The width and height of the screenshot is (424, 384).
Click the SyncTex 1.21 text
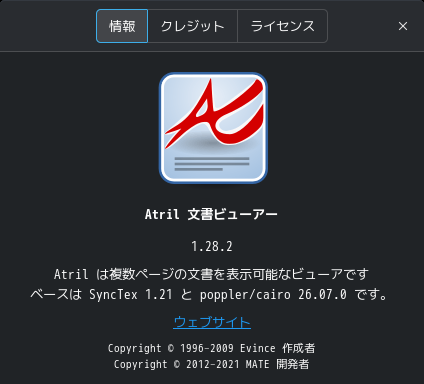pos(131,295)
